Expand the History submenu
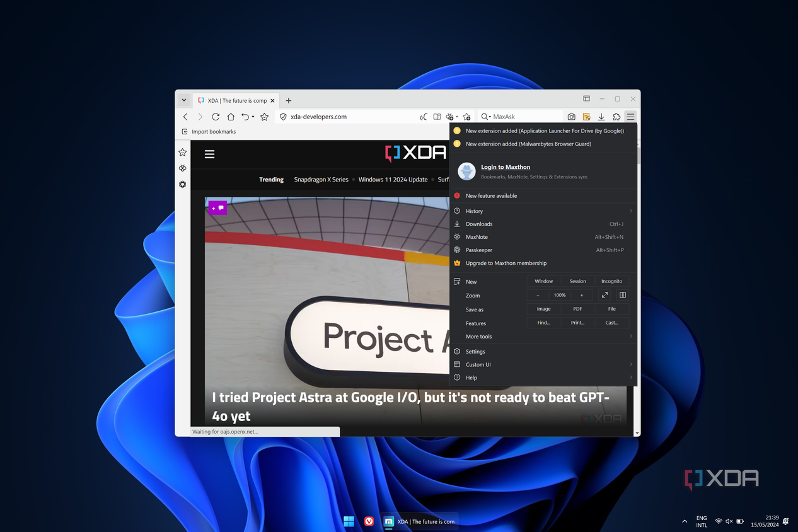Image resolution: width=798 pixels, height=532 pixels. click(x=543, y=211)
